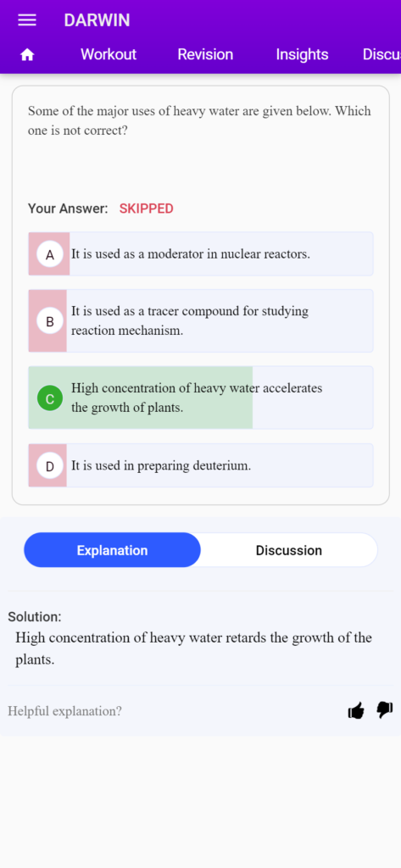Click the SKIPPED answer status label
The width and height of the screenshot is (401, 868).
[146, 209]
